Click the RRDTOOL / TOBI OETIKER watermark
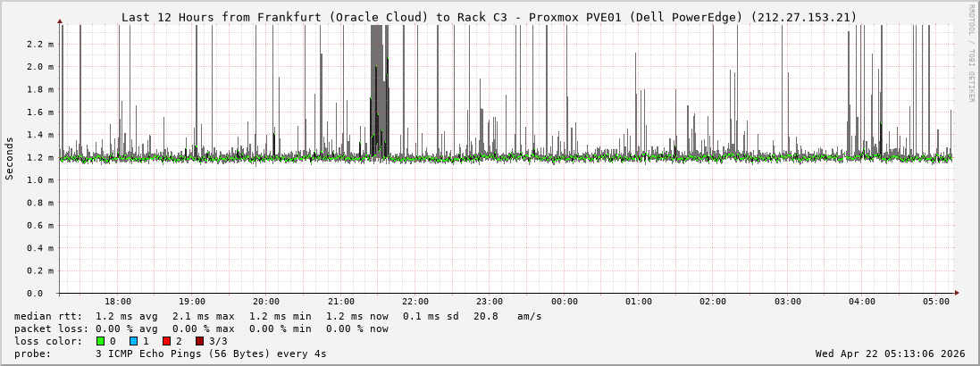This screenshot has height=366, width=980. [971, 52]
